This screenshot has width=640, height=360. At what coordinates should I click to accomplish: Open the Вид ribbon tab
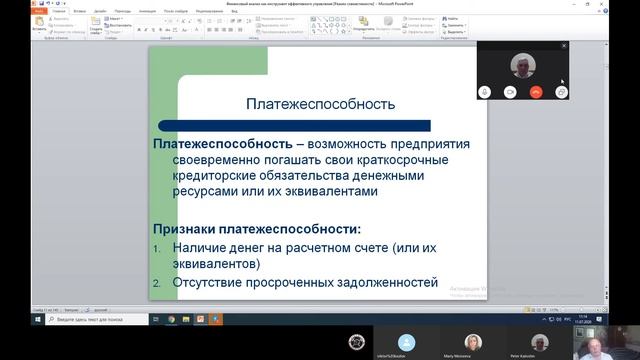[x=234, y=11]
